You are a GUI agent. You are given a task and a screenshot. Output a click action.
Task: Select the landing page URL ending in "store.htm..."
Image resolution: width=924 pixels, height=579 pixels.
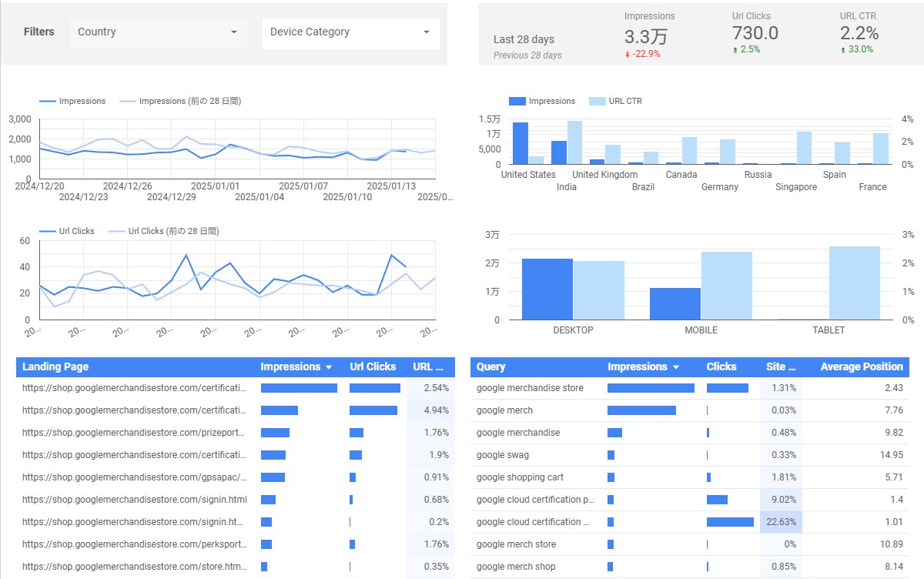(x=135, y=567)
